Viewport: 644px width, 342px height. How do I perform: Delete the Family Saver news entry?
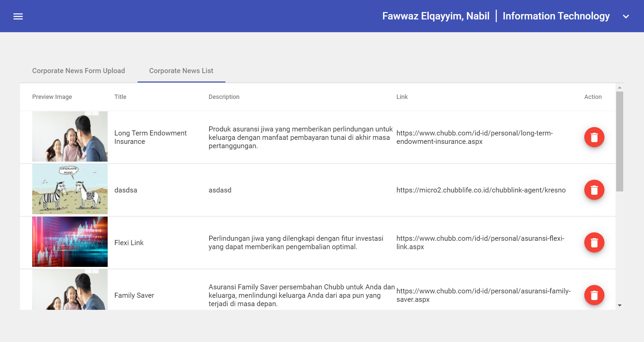coord(594,295)
